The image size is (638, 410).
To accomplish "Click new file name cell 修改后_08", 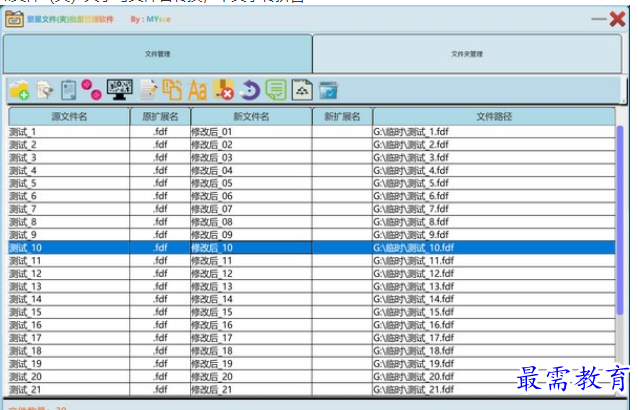I will point(251,222).
